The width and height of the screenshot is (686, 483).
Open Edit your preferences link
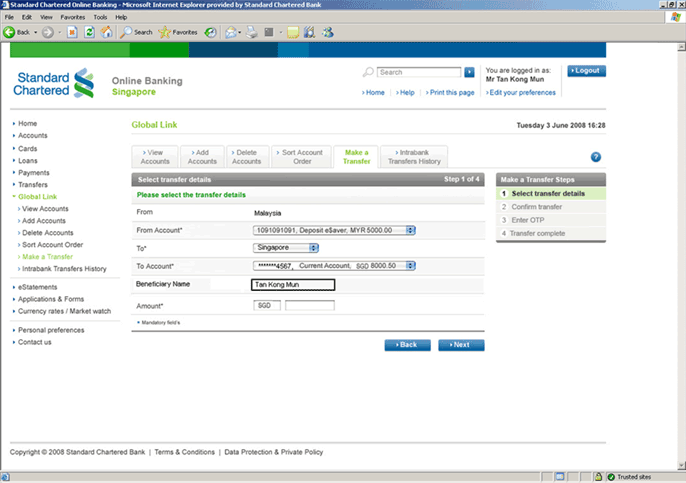(x=521, y=92)
